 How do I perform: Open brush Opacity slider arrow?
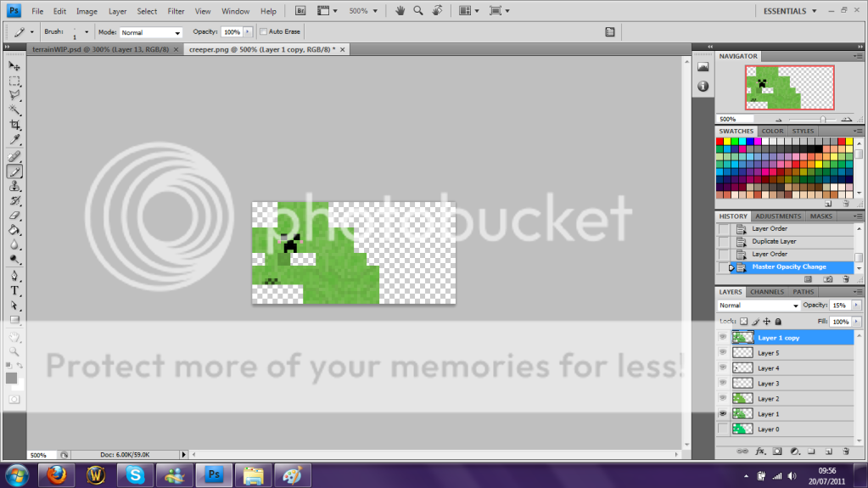248,32
